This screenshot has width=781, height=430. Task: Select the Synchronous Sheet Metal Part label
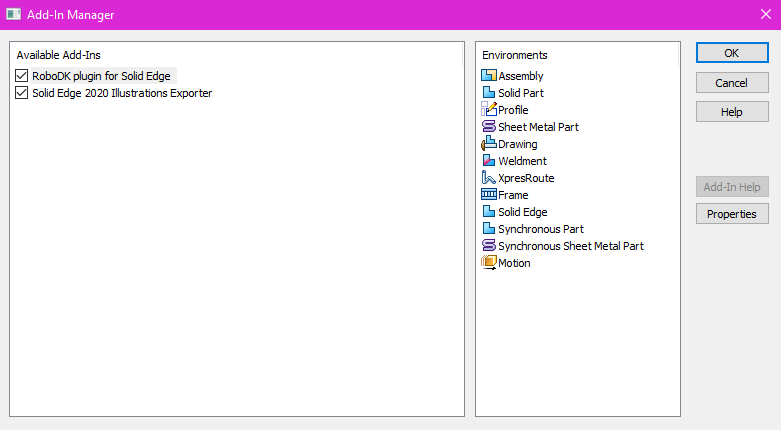tap(570, 246)
